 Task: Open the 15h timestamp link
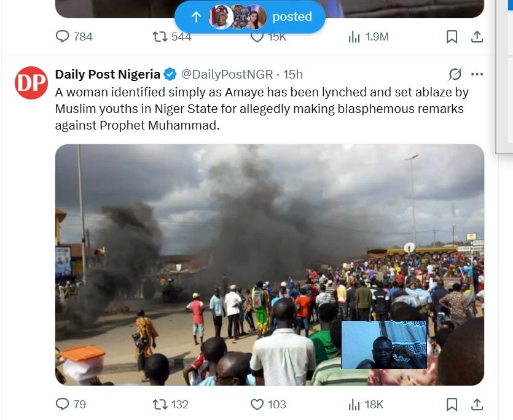tap(293, 74)
